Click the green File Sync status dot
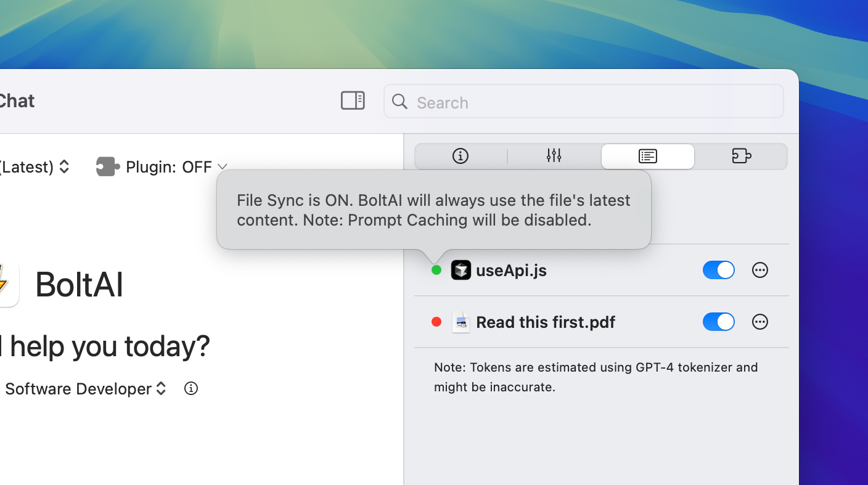868x485 pixels. (436, 270)
